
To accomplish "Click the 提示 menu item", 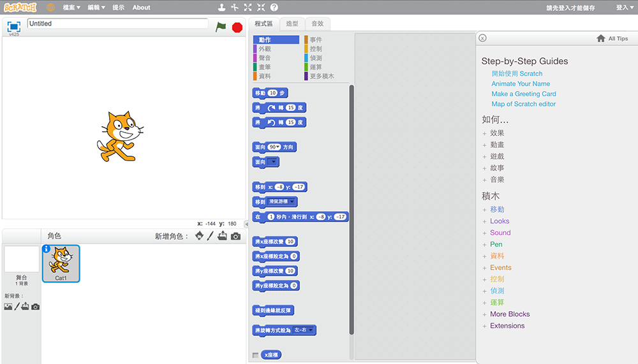I will (x=119, y=7).
